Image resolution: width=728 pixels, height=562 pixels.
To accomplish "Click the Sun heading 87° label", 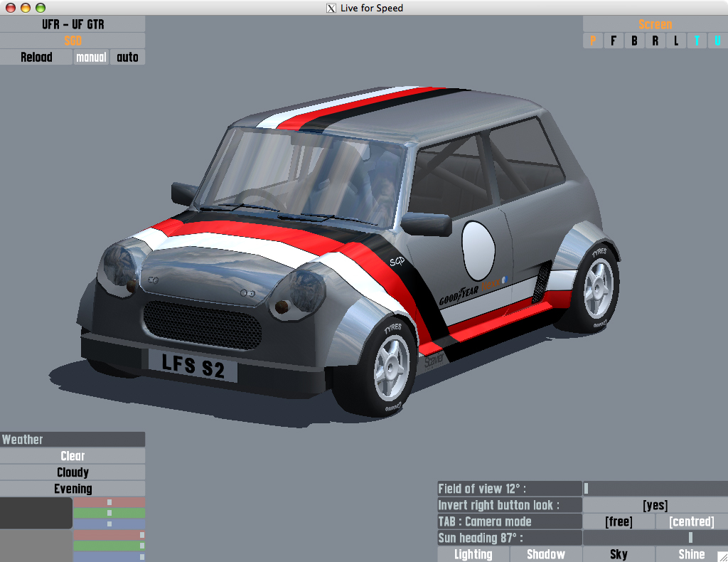I will (x=510, y=538).
